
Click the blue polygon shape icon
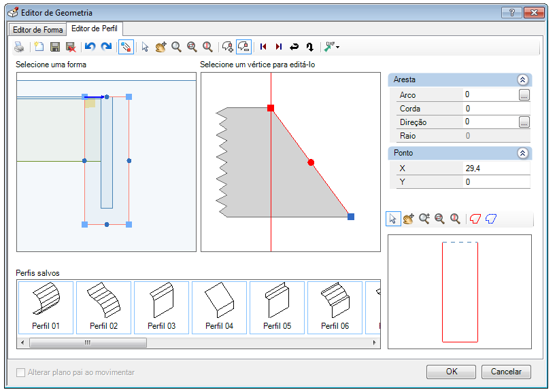coord(490,219)
